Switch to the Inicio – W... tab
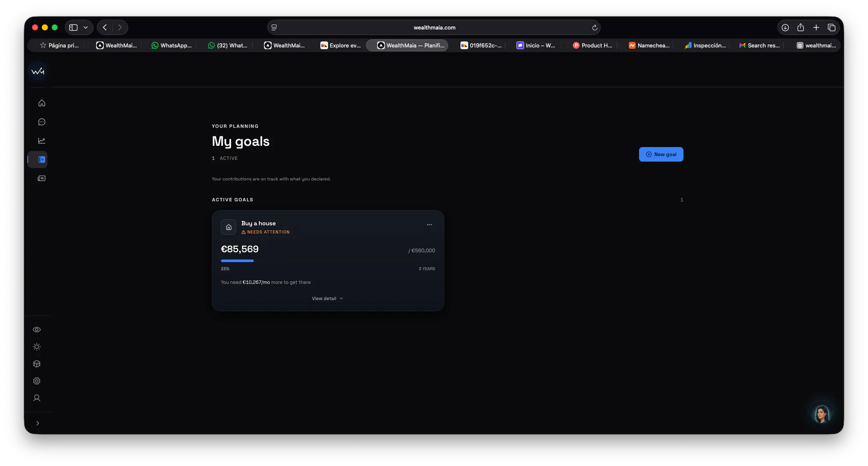The height and width of the screenshot is (466, 868). (536, 45)
